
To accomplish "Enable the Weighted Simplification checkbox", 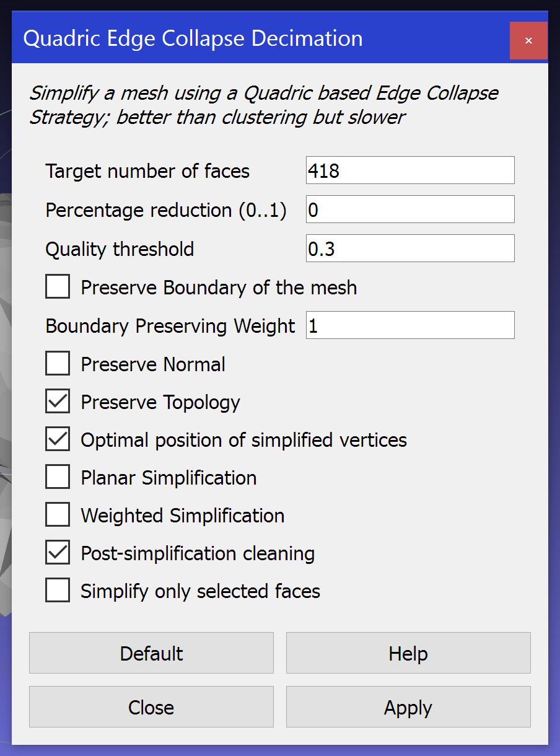I will point(58,516).
